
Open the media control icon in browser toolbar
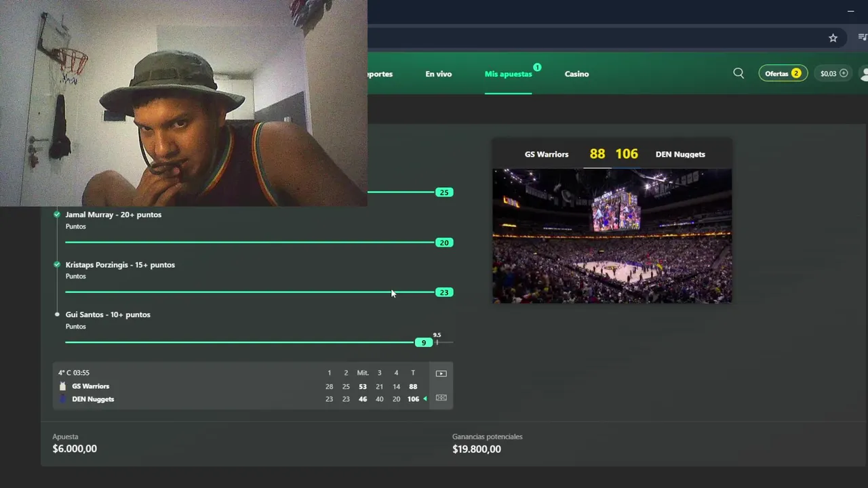pyautogui.click(x=863, y=38)
